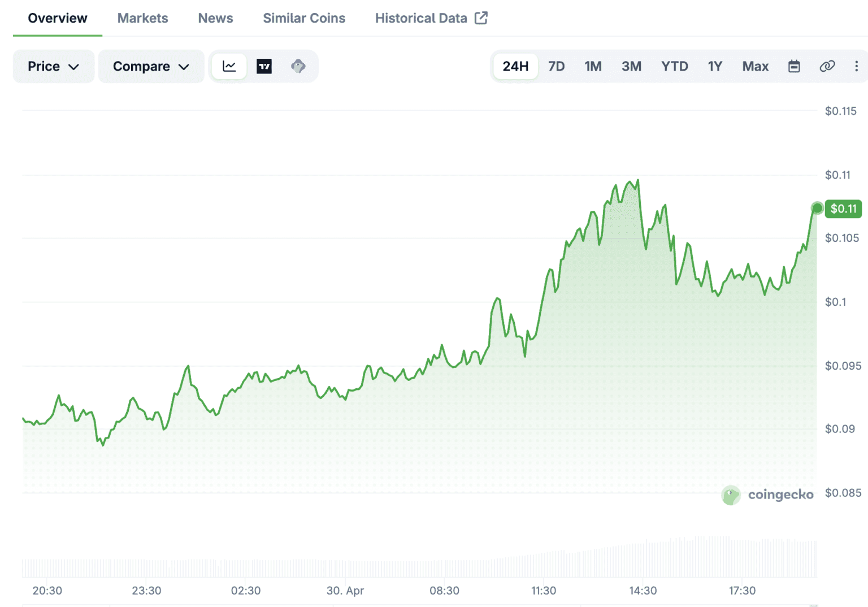Copy chart link with the chain icon
The image size is (868, 607).
point(827,66)
